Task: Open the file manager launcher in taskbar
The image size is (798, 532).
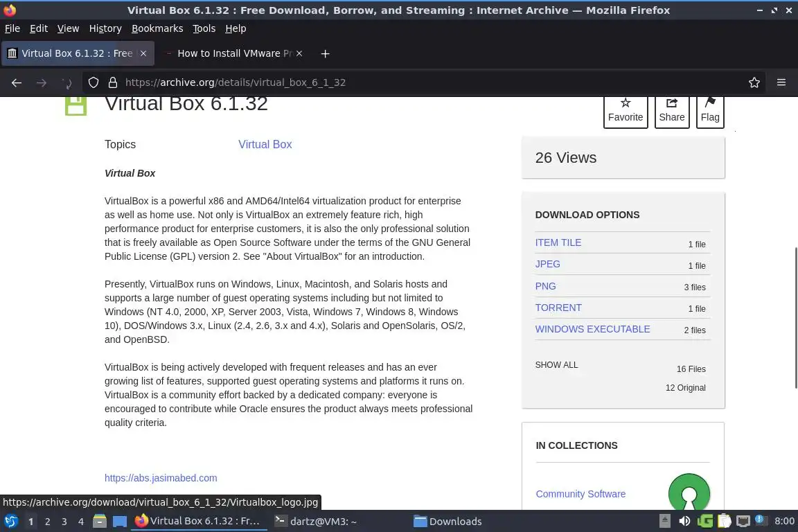Action: pyautogui.click(x=100, y=522)
